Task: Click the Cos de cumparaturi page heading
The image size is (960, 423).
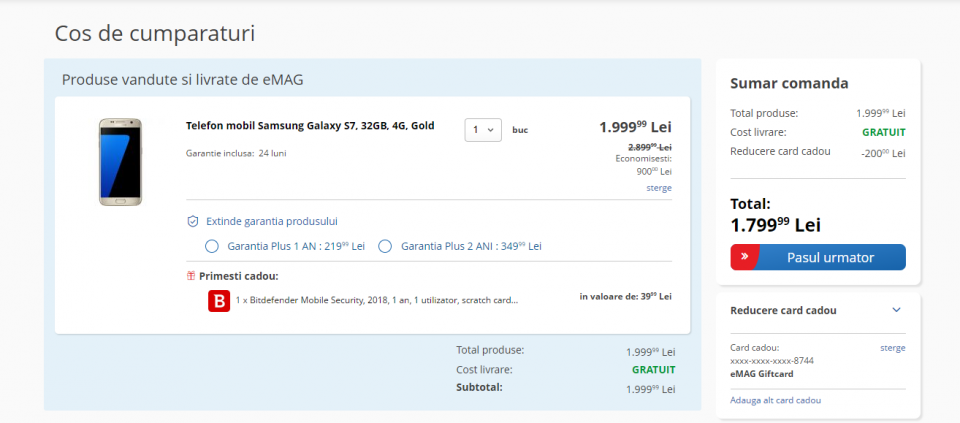Action: [155, 34]
